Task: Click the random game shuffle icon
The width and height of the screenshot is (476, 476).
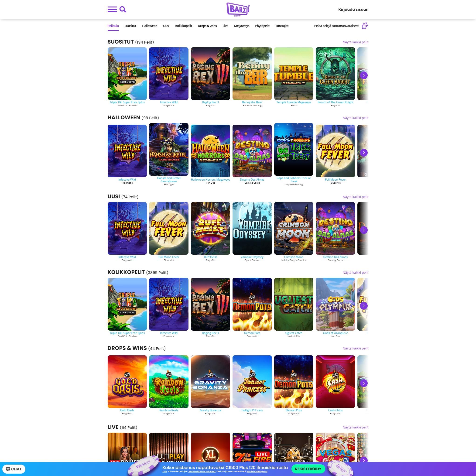Action: point(364,26)
